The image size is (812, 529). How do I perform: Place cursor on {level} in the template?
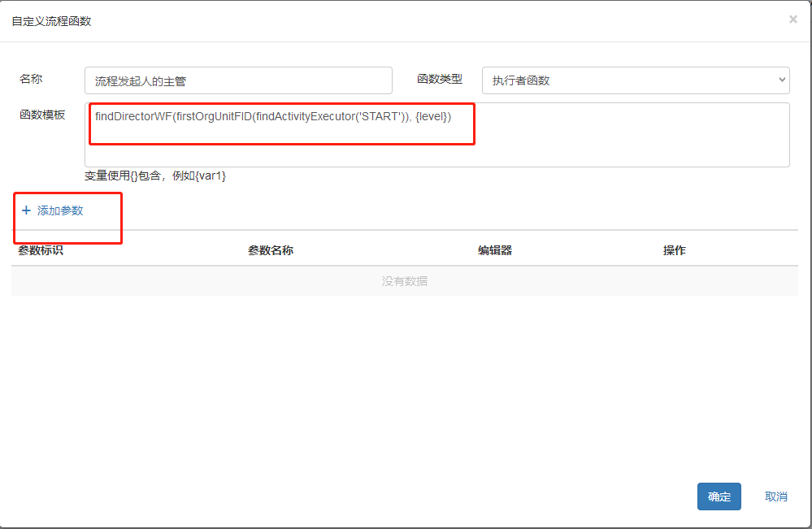[x=432, y=116]
